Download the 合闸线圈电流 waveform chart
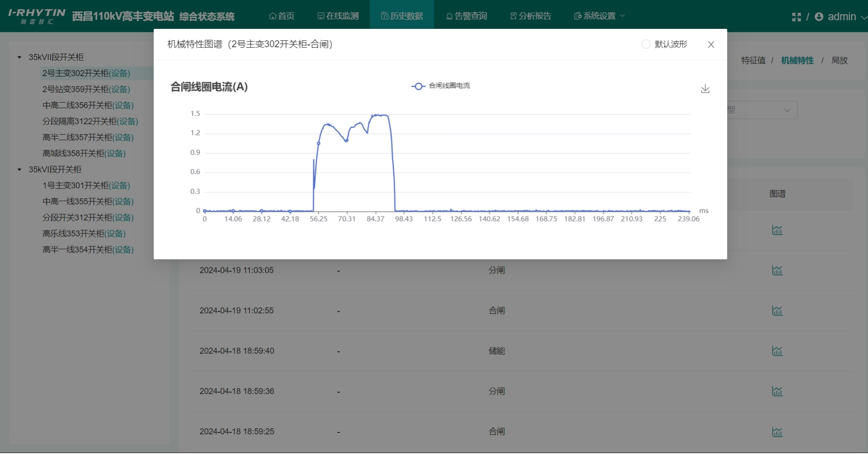The image size is (868, 454). 706,89
